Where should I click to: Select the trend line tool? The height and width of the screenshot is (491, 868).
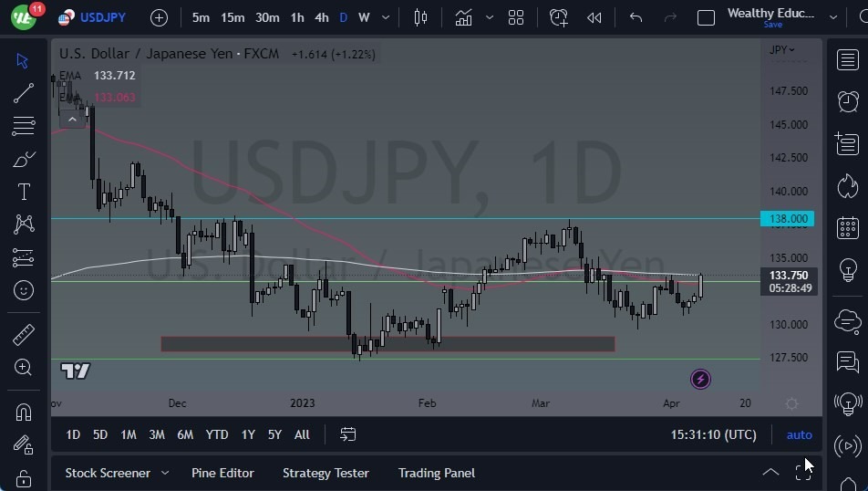24,93
